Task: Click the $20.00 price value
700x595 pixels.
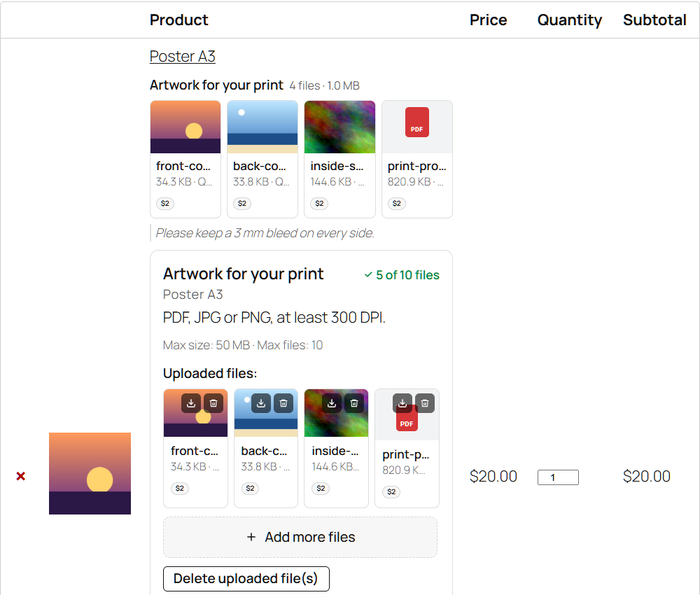Action: [x=493, y=477]
